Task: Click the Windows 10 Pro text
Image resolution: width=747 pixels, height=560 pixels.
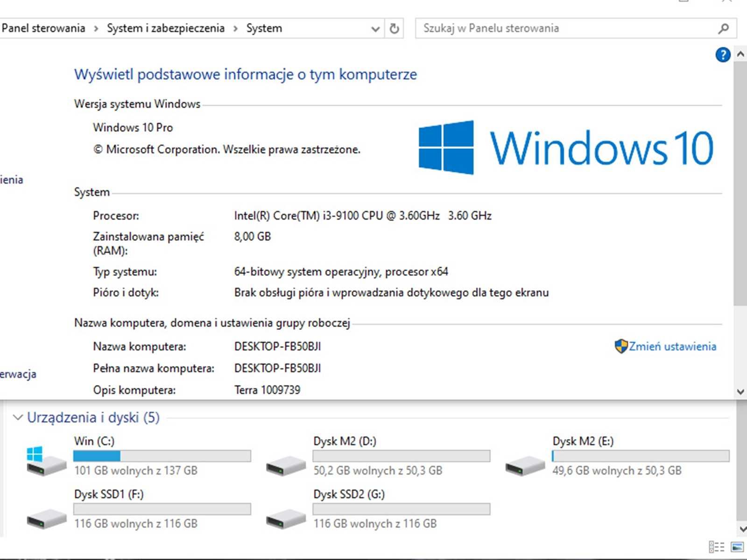Action: click(133, 127)
